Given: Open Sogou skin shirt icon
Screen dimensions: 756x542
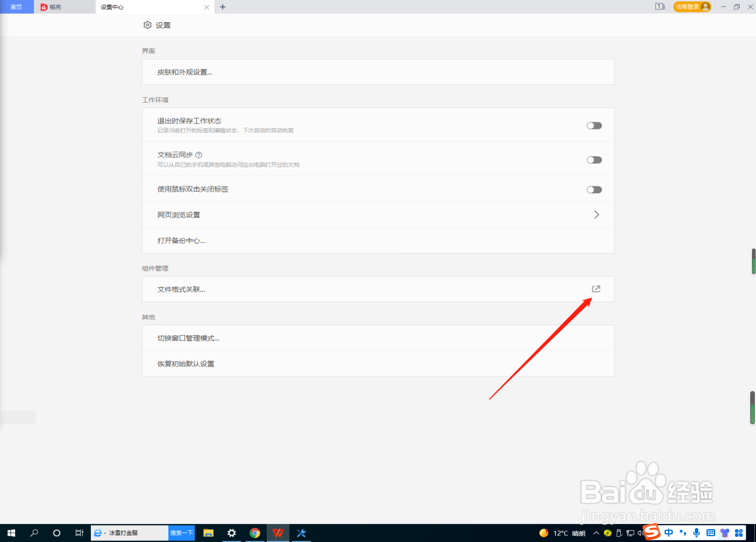Looking at the screenshot, I should coord(725,533).
